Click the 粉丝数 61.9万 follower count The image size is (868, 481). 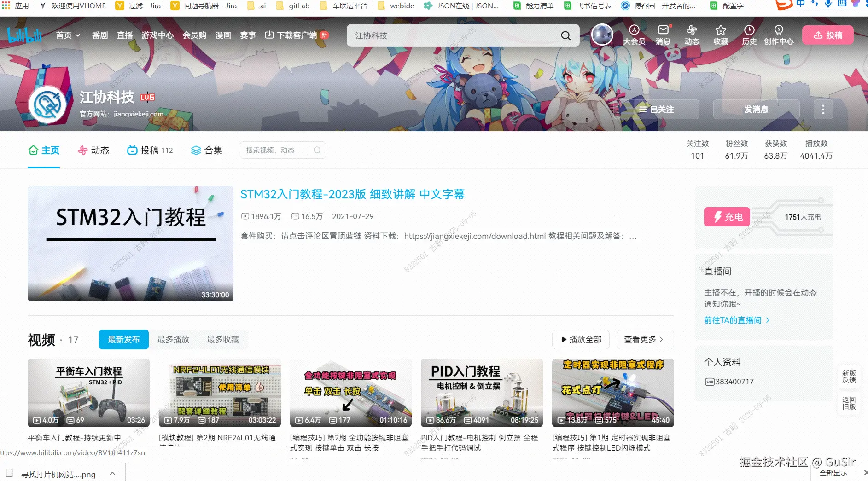click(736, 150)
